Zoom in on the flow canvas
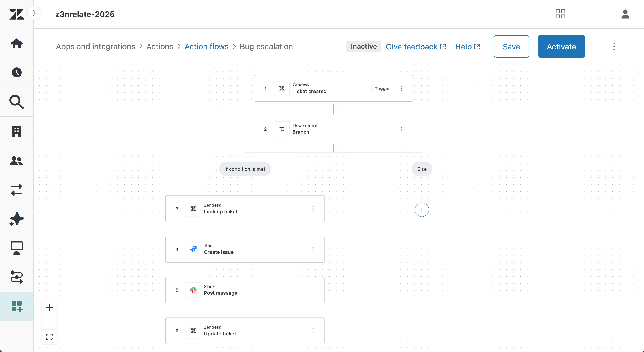 pos(49,307)
